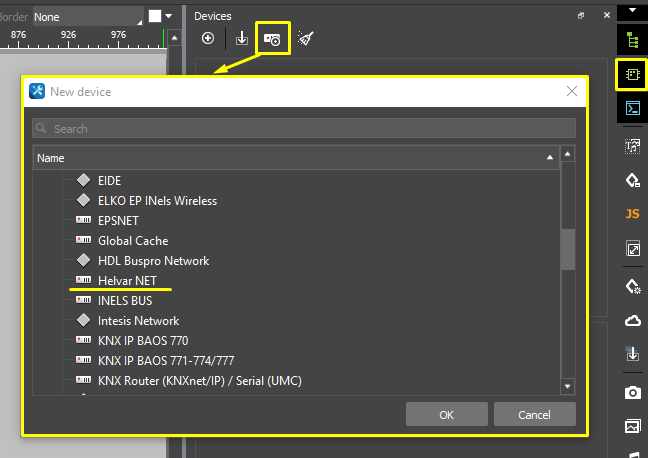Click the white border color swatch

pyautogui.click(x=155, y=16)
